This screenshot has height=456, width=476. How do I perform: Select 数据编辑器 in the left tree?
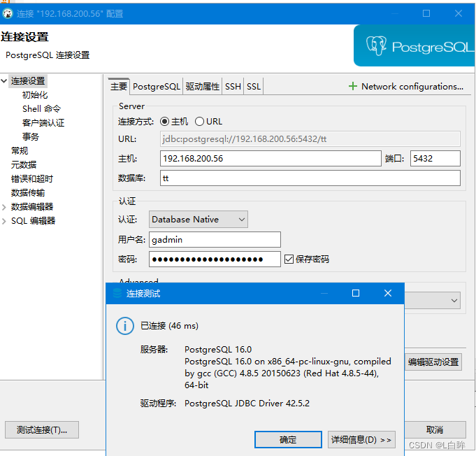32,207
